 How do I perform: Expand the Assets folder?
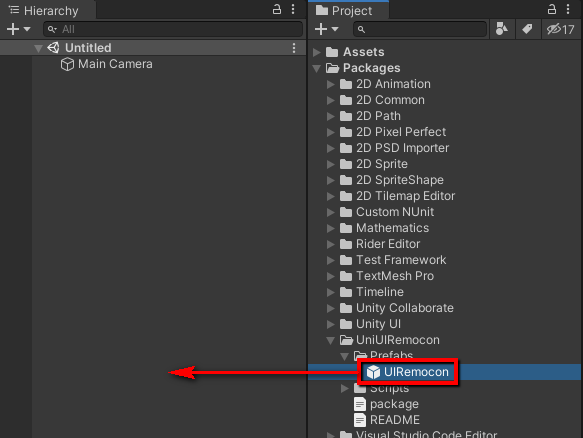point(317,52)
